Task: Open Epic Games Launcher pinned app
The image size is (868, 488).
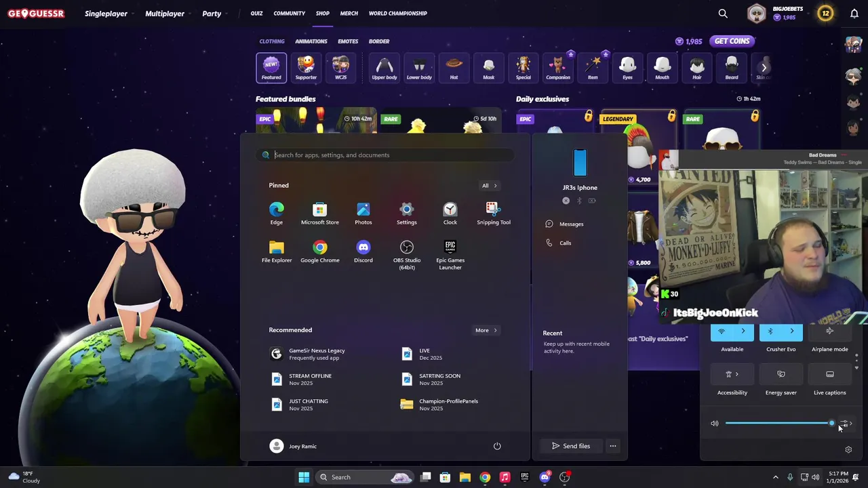Action: [x=450, y=255]
